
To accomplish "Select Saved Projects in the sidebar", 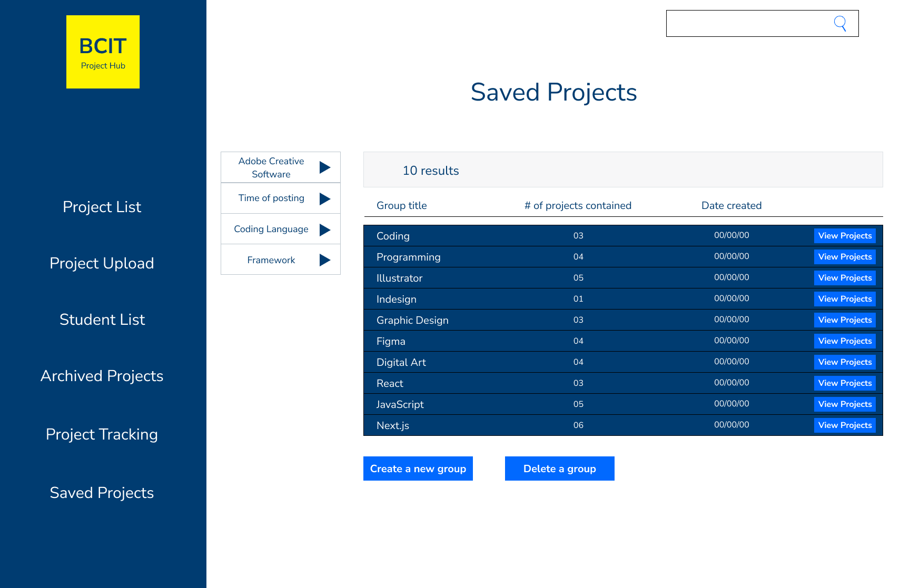I will click(102, 493).
